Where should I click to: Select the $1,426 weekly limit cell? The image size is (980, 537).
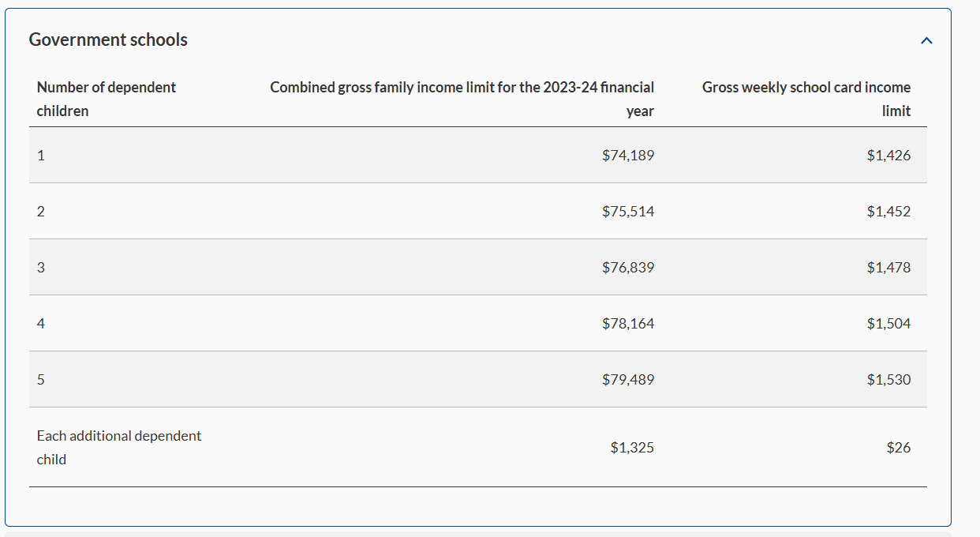point(888,156)
